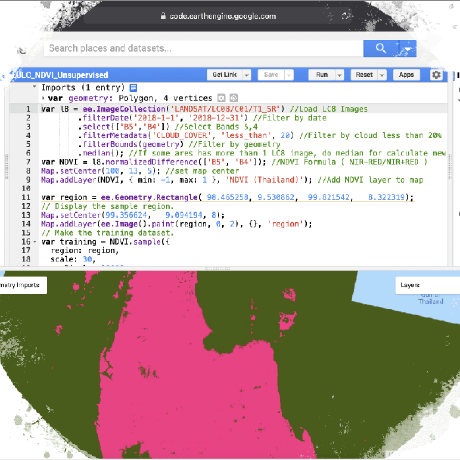Open the Save dropdown arrow
The image size is (460, 460).
[x=289, y=75]
